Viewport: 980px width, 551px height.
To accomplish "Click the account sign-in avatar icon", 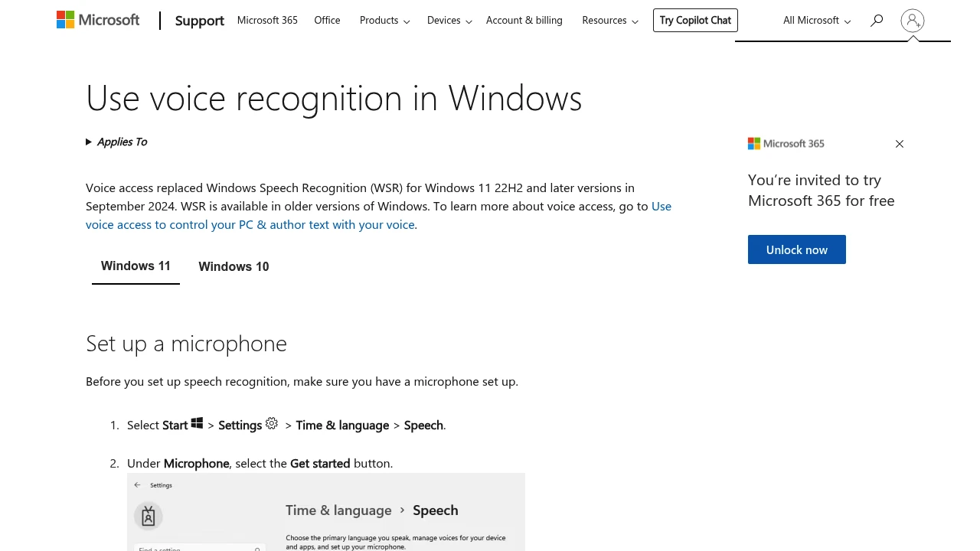I will coord(913,21).
